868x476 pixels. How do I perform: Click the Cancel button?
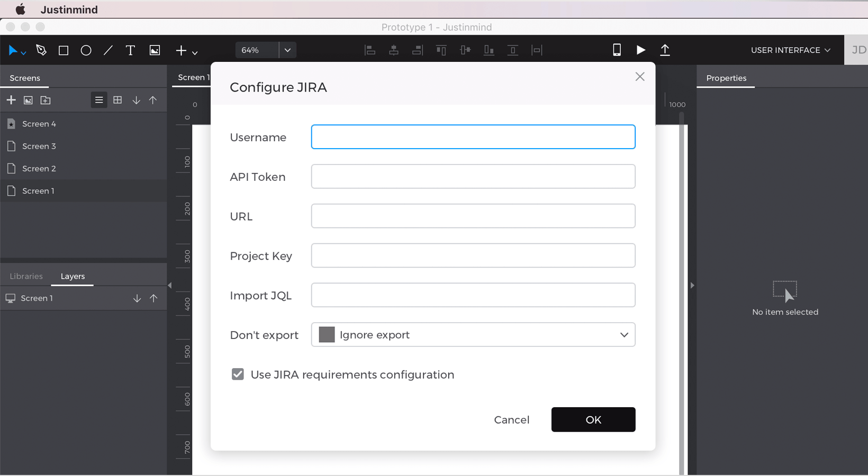(511, 420)
